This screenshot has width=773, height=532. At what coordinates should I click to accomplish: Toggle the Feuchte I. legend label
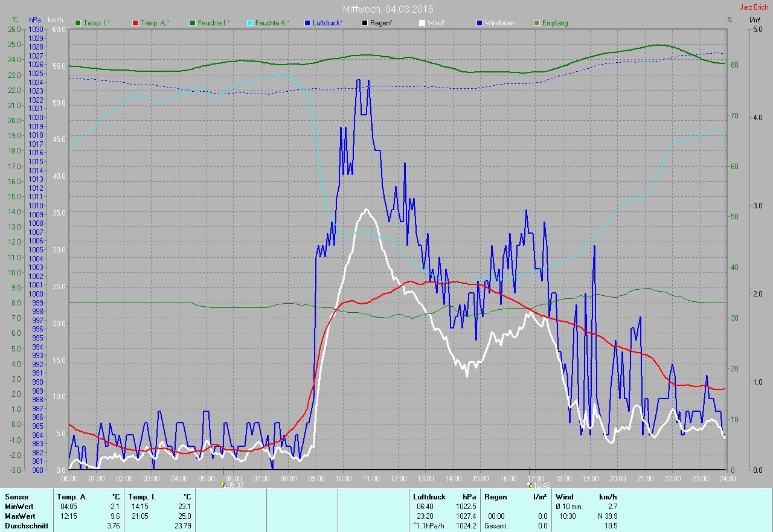213,23
